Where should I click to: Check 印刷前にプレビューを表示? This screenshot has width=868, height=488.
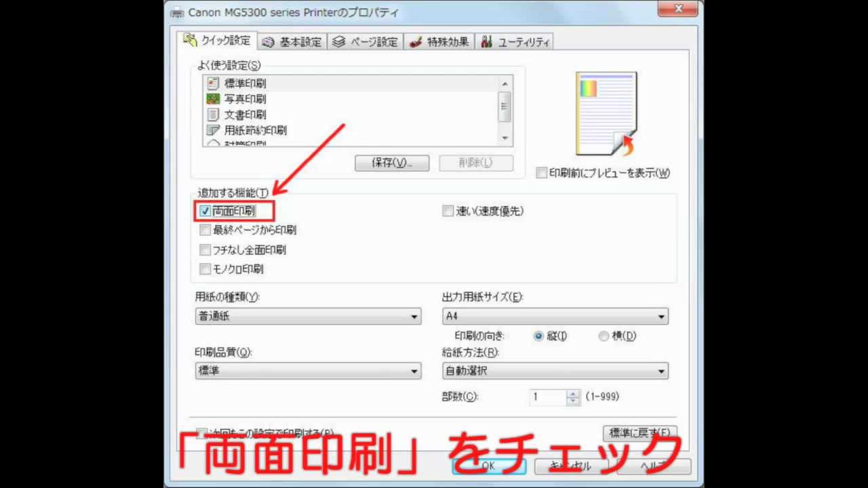541,173
